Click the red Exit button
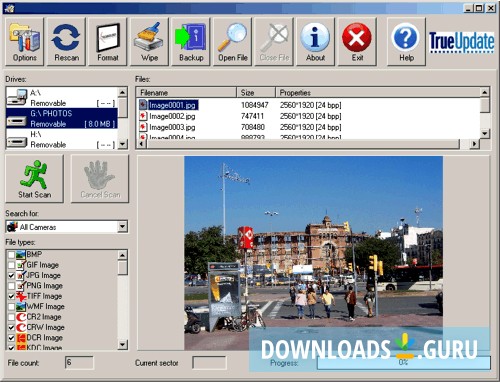 coord(357,42)
